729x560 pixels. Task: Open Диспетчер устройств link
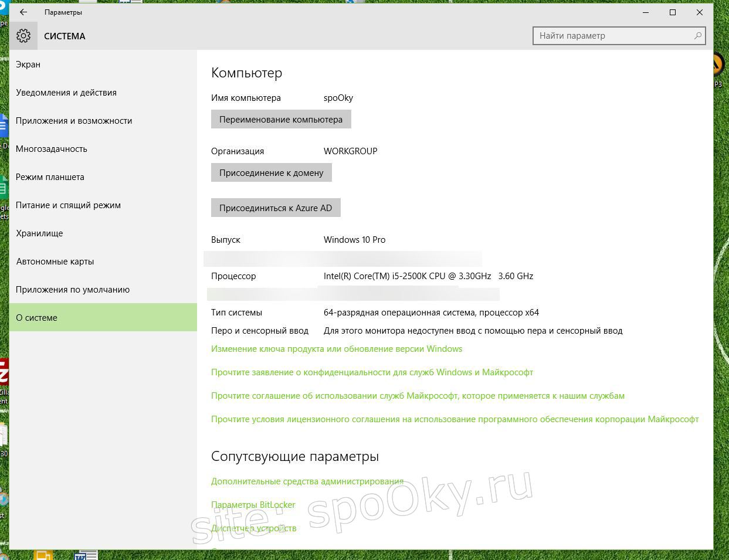click(254, 528)
